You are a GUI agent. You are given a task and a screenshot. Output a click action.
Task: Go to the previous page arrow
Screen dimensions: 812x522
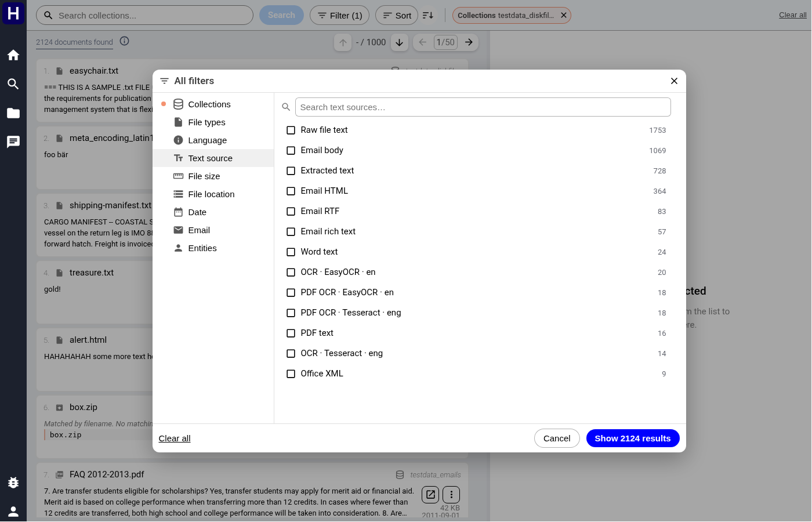(x=423, y=42)
